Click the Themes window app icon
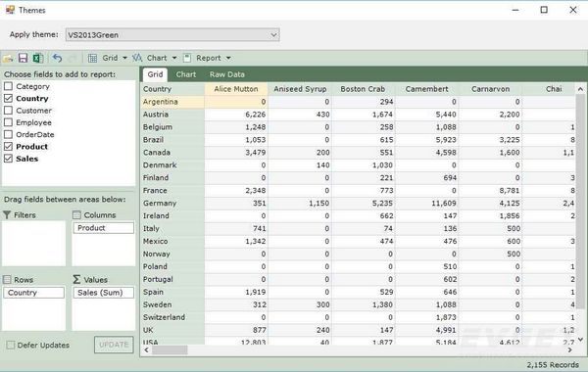 tap(10, 10)
